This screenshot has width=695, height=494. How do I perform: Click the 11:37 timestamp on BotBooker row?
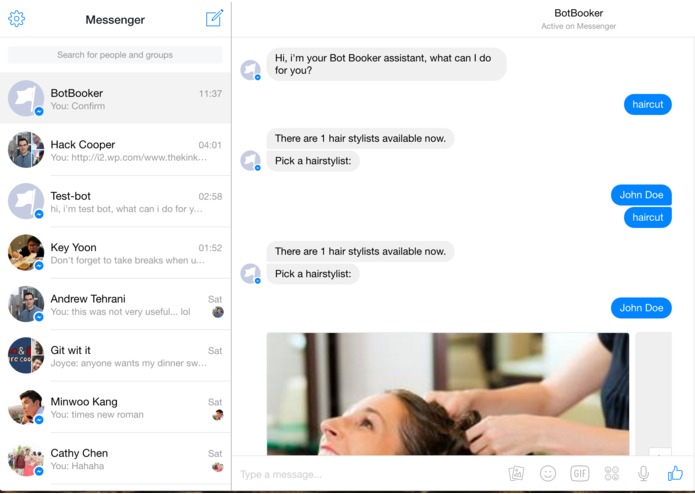[x=210, y=93]
